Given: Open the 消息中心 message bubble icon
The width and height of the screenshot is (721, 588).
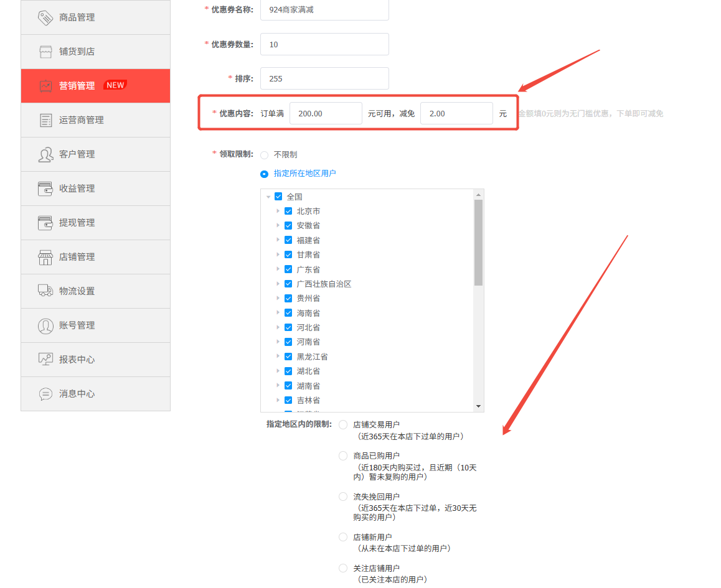Looking at the screenshot, I should pos(45,393).
